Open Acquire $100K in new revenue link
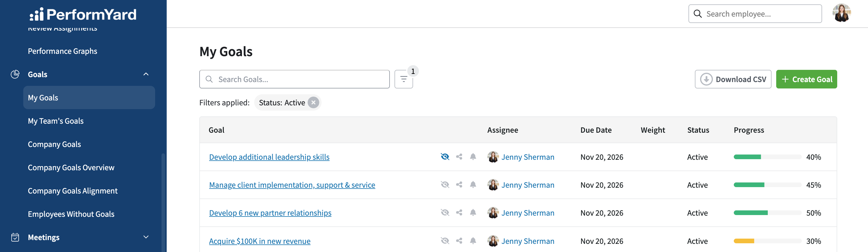The width and height of the screenshot is (868, 252). pos(259,241)
